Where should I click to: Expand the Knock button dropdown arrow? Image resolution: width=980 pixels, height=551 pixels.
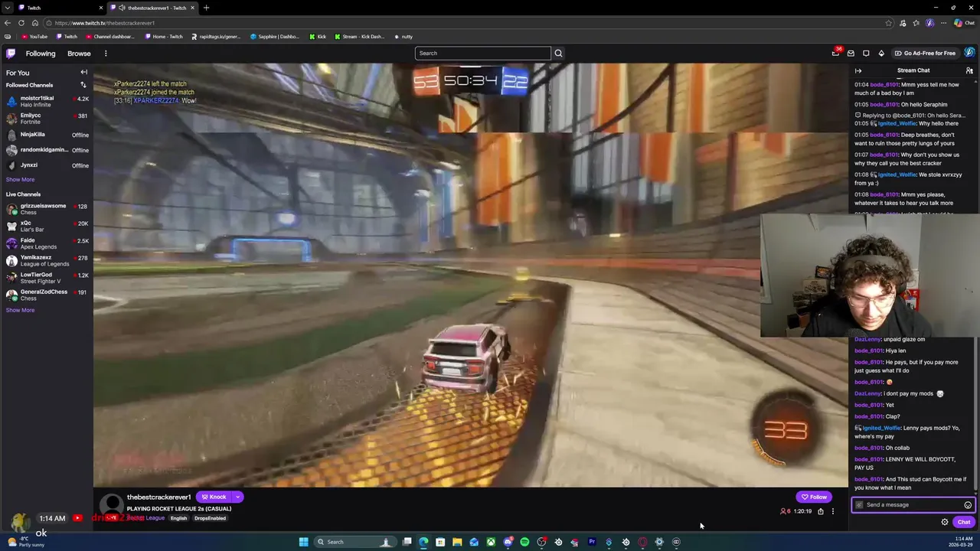(237, 497)
